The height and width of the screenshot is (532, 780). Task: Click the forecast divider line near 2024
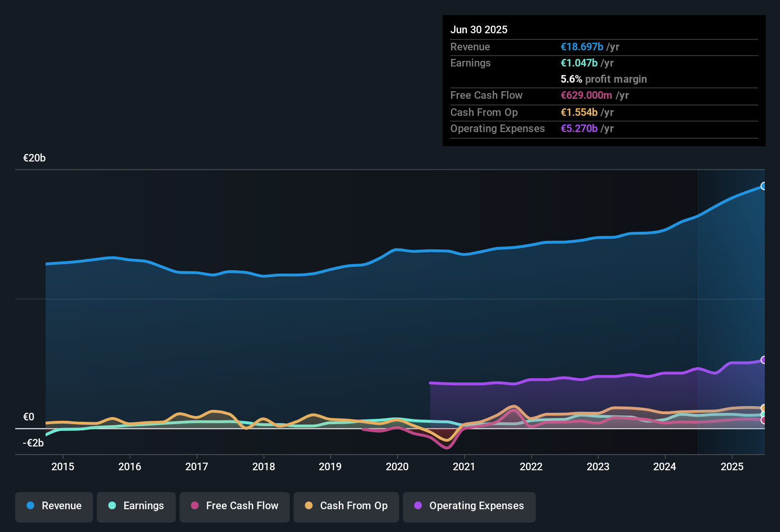[698, 309]
